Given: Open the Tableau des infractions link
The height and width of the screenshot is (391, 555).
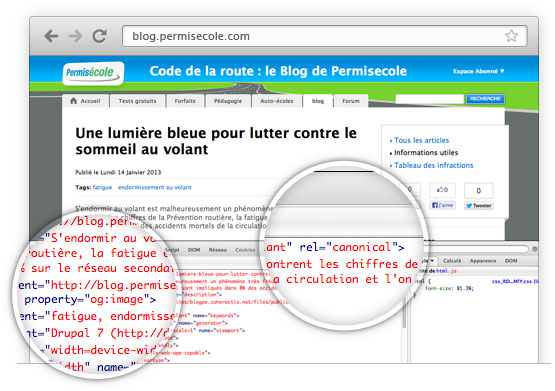Looking at the screenshot, I should [434, 165].
